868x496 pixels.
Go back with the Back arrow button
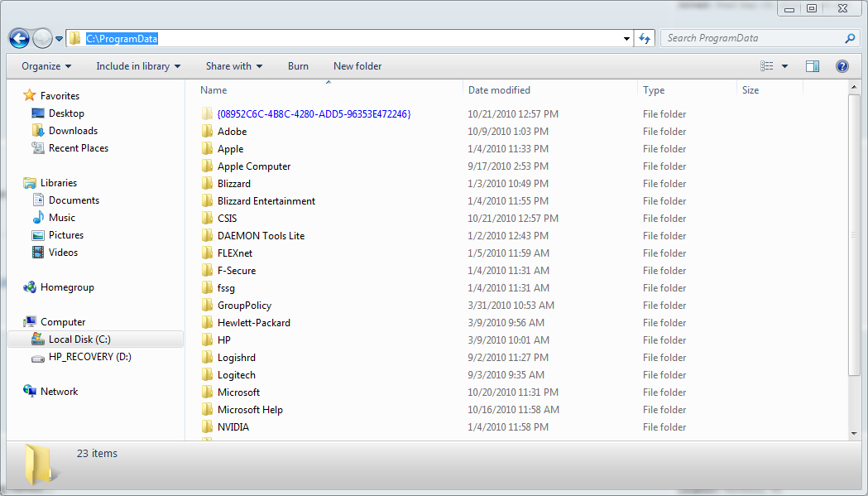pos(19,38)
